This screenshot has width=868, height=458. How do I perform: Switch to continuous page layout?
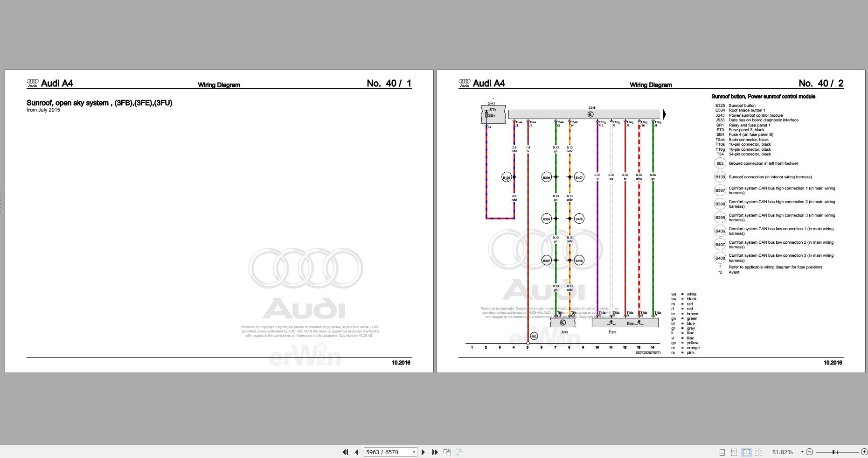[x=734, y=452]
